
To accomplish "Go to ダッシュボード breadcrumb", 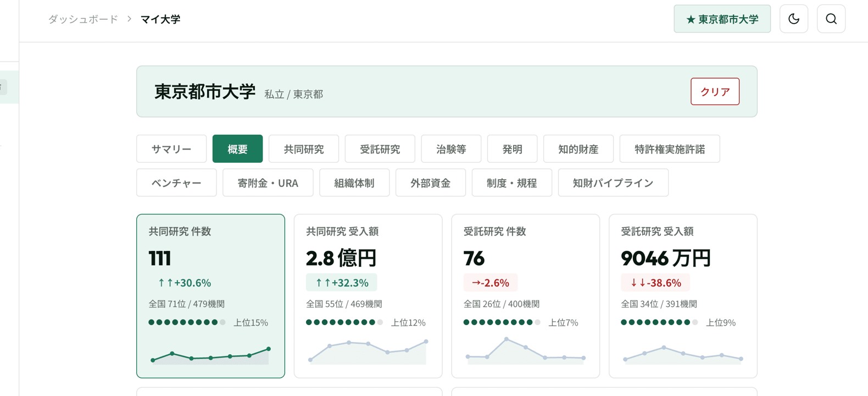I will tap(83, 19).
